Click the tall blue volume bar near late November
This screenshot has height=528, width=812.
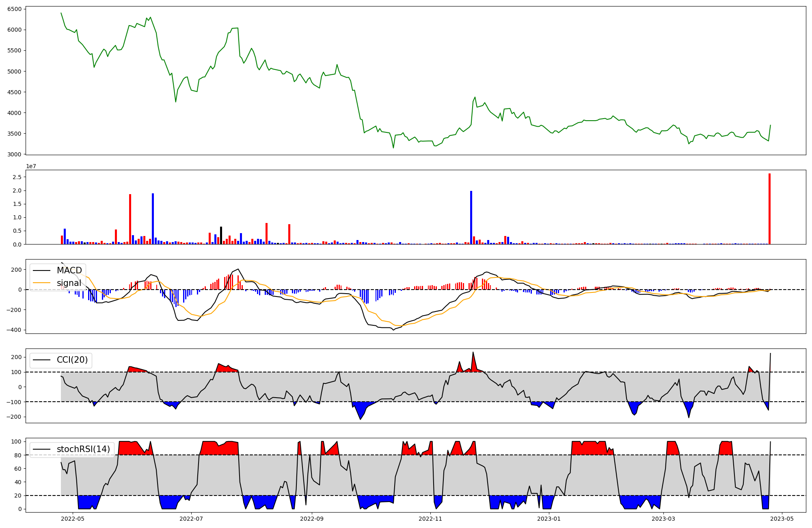tap(471, 218)
